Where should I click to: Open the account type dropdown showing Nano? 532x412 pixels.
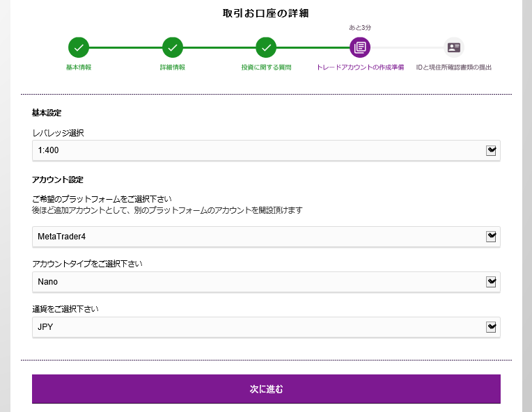tap(266, 282)
